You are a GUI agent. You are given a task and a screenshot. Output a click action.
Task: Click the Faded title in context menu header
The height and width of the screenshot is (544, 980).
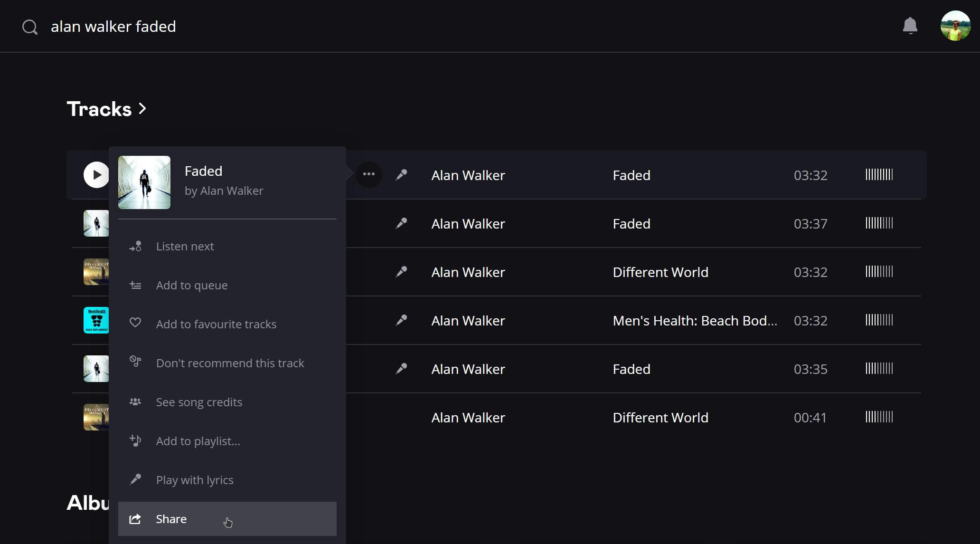pos(204,171)
